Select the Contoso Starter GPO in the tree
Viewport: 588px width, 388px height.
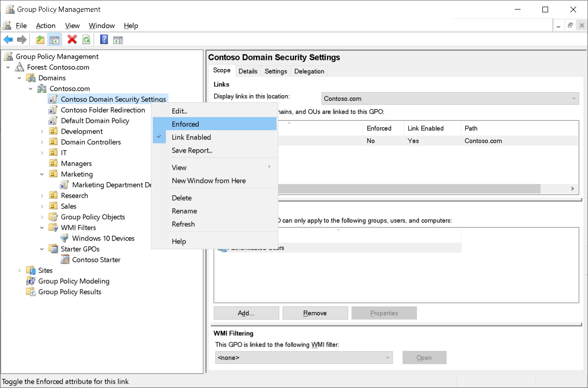pos(95,260)
